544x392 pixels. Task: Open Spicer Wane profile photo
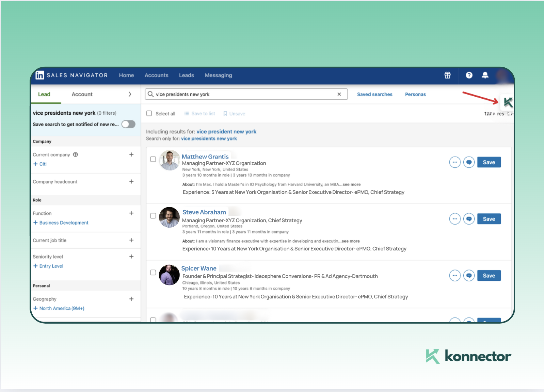169,275
